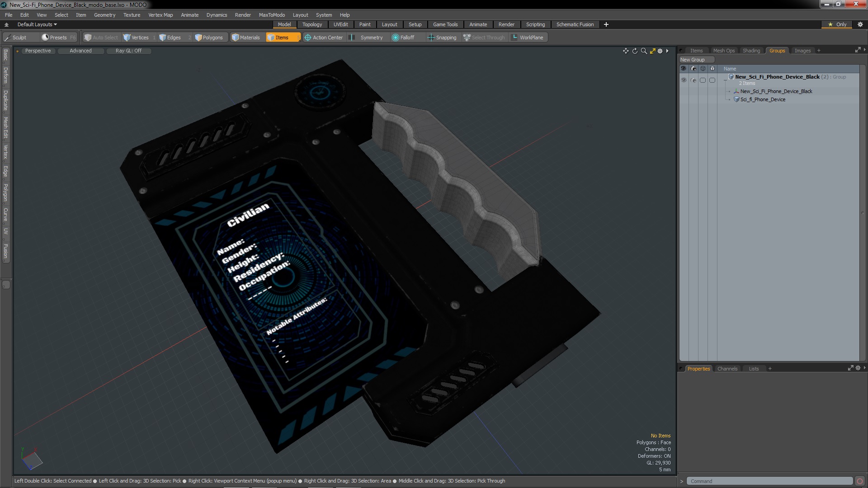Open the Advanced shading style dropdown

pos(80,51)
